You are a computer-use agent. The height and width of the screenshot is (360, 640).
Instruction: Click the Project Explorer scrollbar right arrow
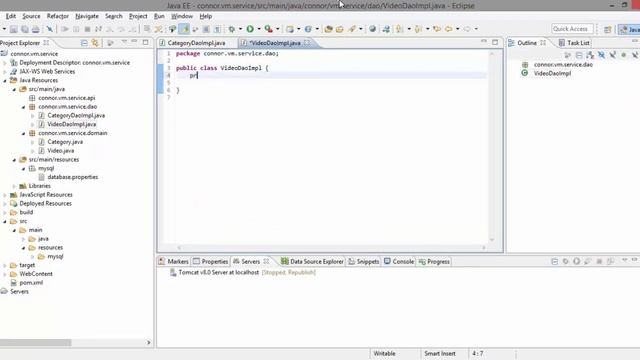pos(149,342)
